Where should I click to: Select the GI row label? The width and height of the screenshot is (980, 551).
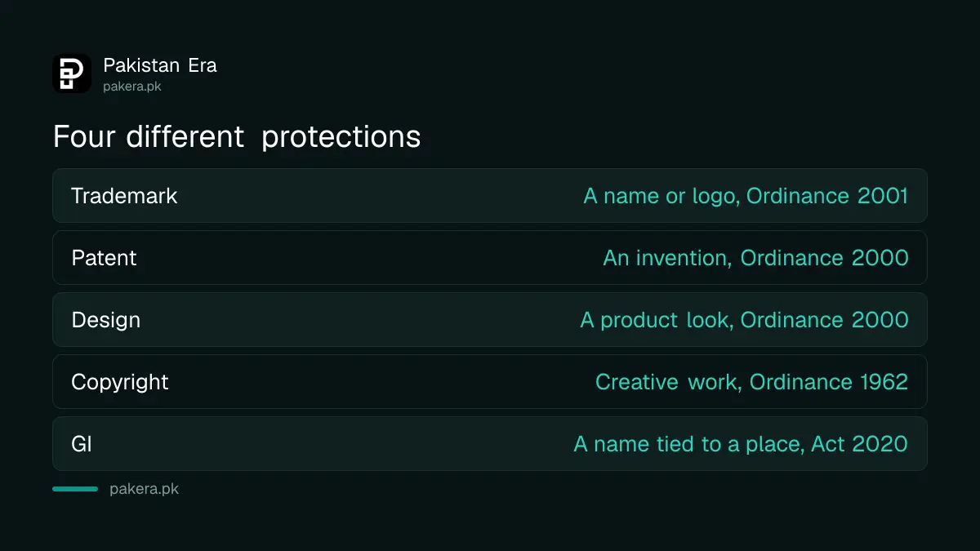82,444
